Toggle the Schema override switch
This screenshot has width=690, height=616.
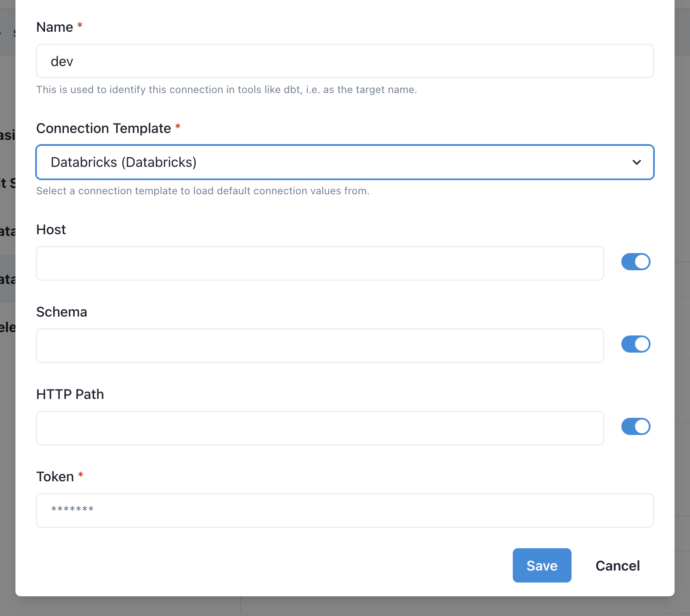(636, 344)
